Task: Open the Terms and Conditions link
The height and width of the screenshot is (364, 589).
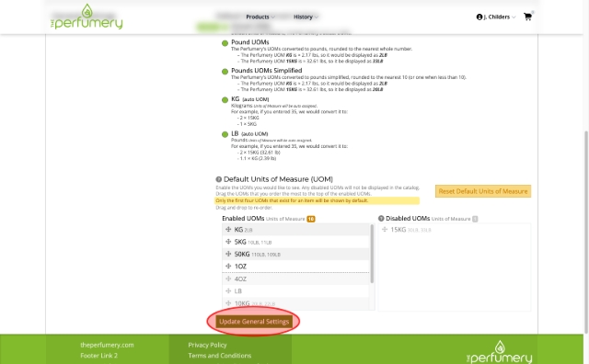Action: 220,356
